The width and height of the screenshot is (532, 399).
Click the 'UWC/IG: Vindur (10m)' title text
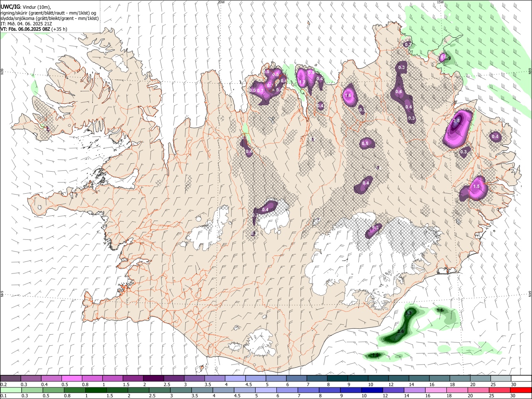(26, 7)
